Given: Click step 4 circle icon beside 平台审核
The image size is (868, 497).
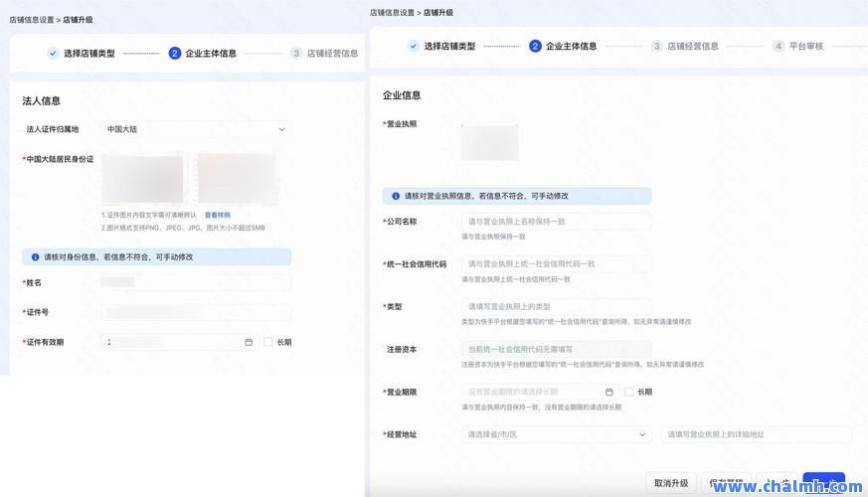Looking at the screenshot, I should 779,46.
